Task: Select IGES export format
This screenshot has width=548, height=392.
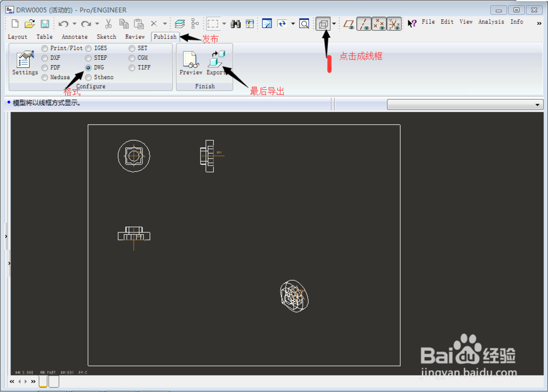Action: pyautogui.click(x=88, y=48)
